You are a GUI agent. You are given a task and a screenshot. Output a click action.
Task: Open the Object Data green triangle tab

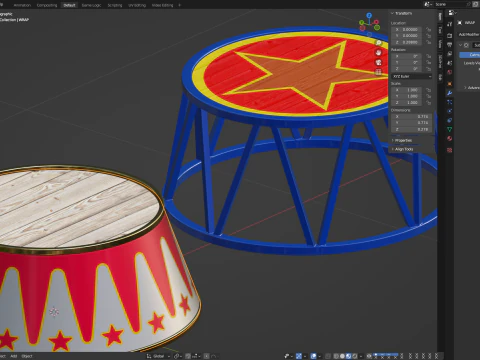pos(449,129)
